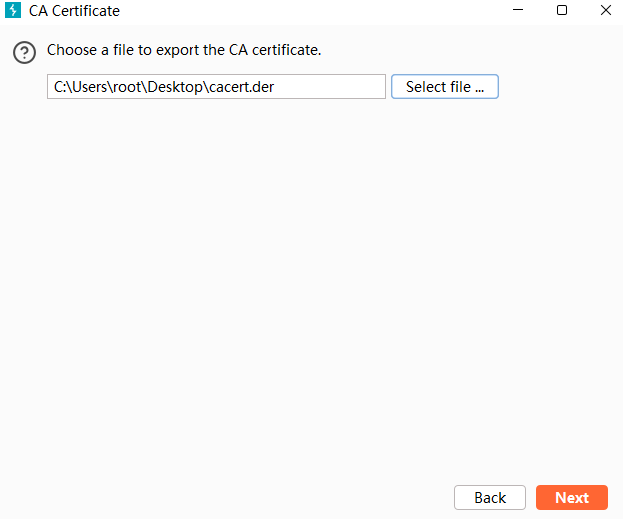Viewport: 623px width, 519px height.
Task: Proceed with the Next button
Action: click(572, 498)
